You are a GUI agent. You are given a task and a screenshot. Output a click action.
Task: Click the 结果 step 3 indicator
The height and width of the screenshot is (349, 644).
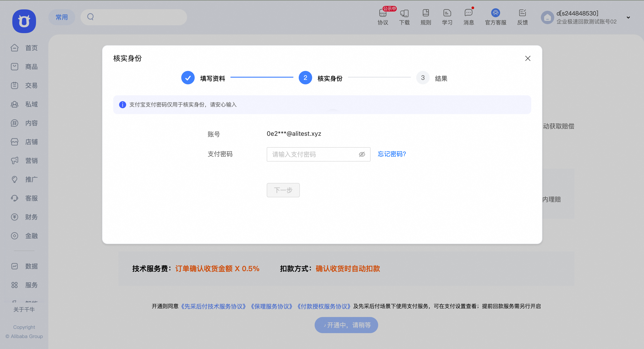(432, 78)
